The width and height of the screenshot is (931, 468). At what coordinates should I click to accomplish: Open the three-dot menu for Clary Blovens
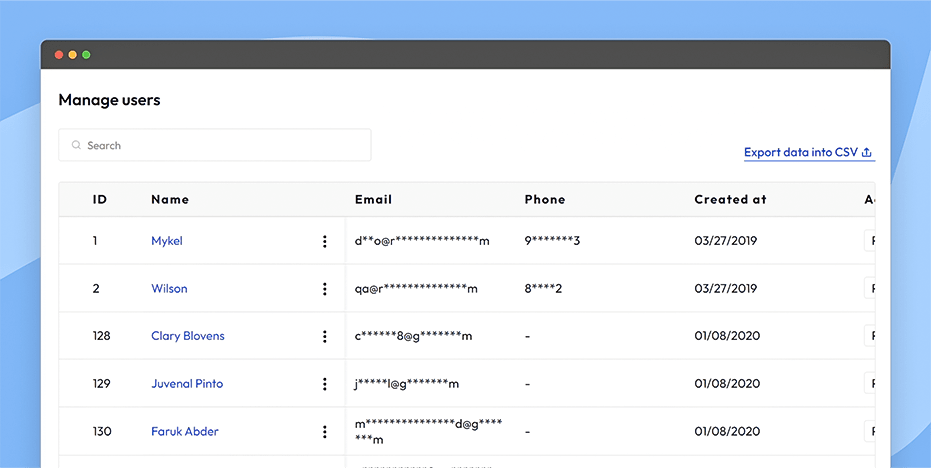click(x=324, y=336)
